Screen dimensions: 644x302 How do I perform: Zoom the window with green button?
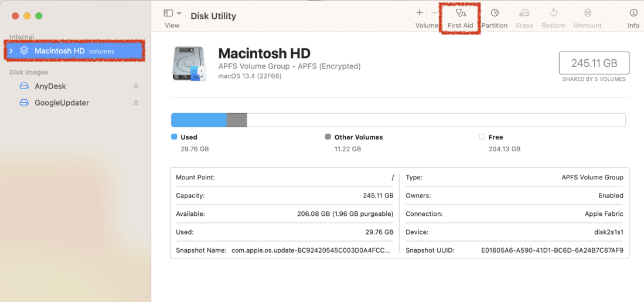[x=39, y=16]
